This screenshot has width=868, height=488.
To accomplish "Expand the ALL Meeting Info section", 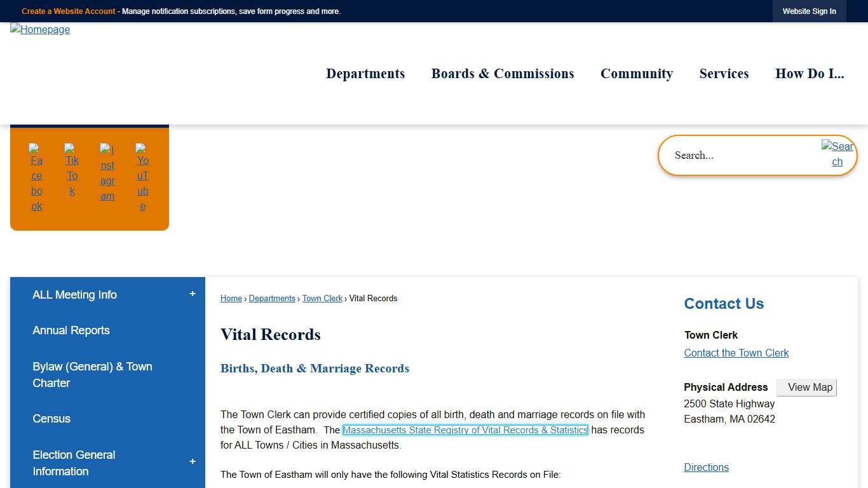I will [192, 294].
